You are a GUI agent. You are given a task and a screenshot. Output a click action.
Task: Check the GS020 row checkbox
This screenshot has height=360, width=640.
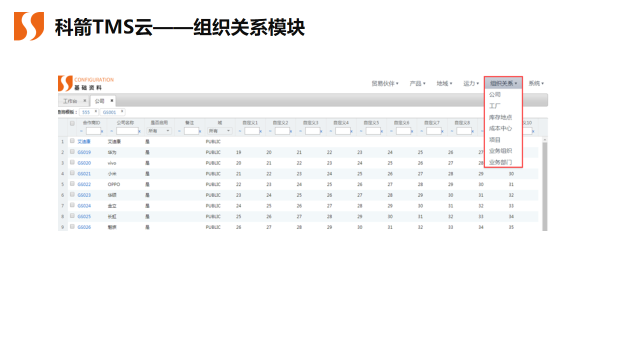[x=72, y=162]
